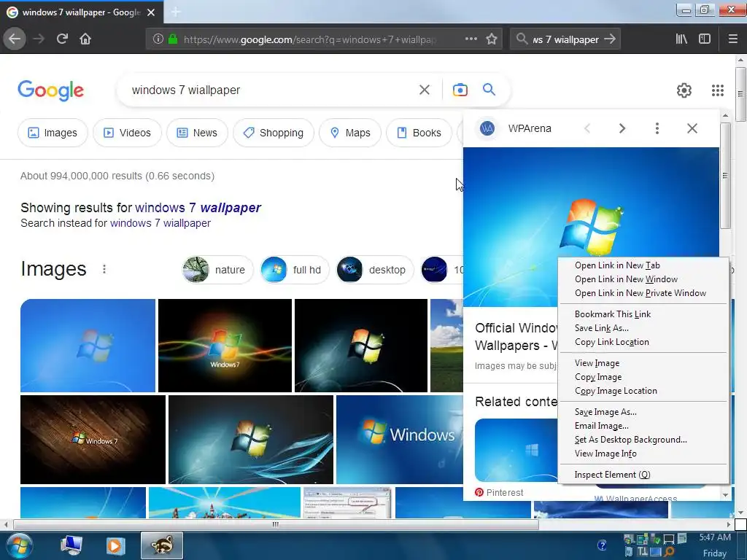Select the Images filter chip
This screenshot has height=560, width=747.
pos(53,133)
